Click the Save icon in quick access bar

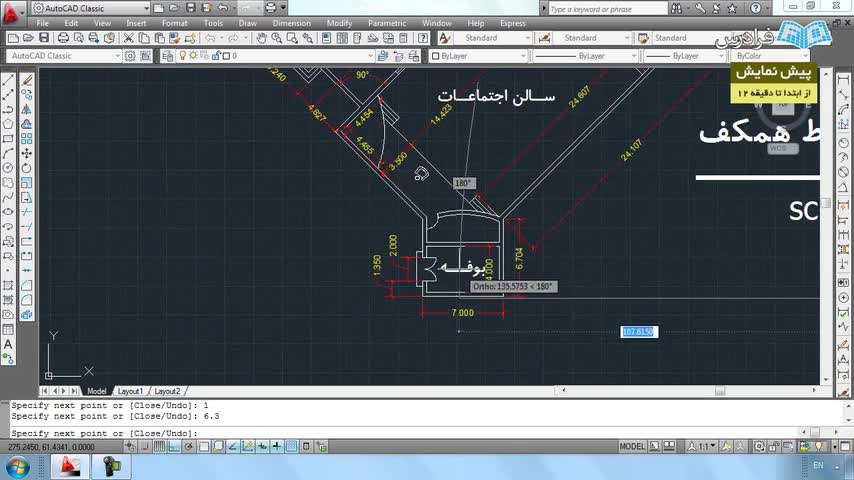(190, 8)
